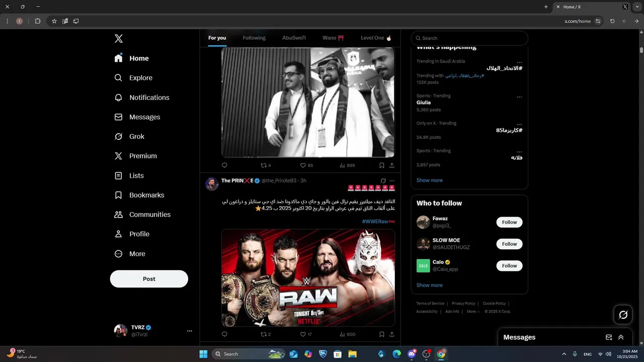Expand More menu in sidebar

(x=130, y=254)
